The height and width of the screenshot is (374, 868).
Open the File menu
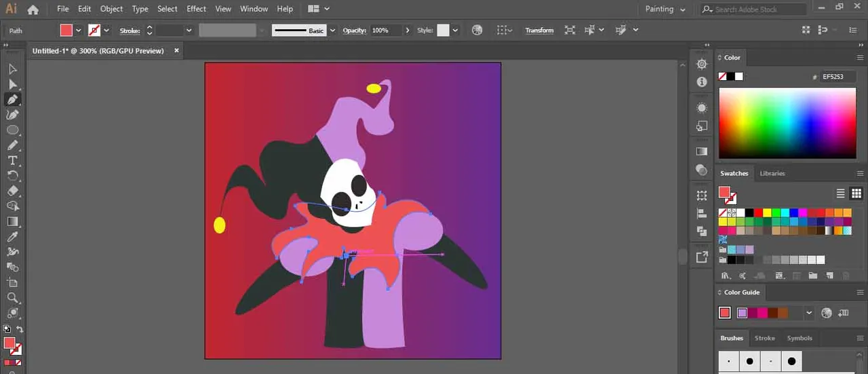(63, 9)
